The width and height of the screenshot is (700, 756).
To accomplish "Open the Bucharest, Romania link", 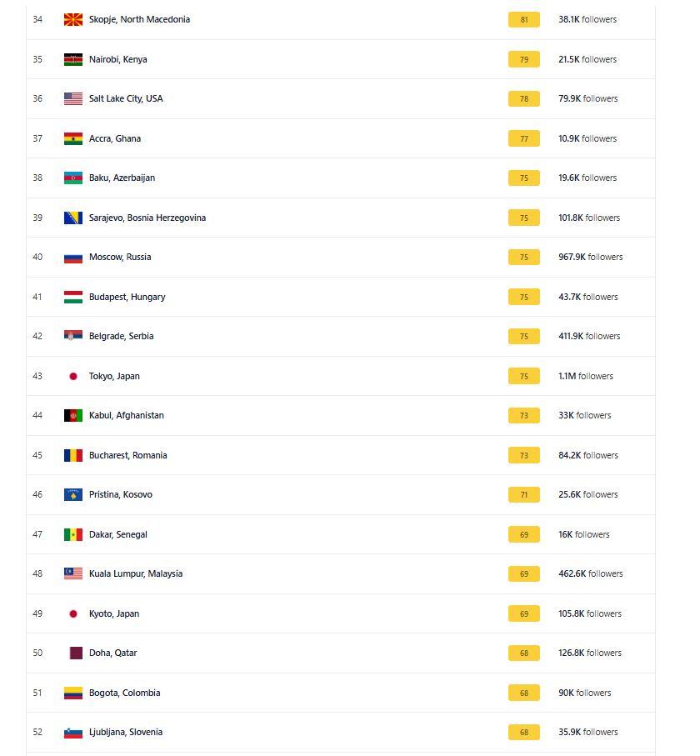I will tap(127, 455).
